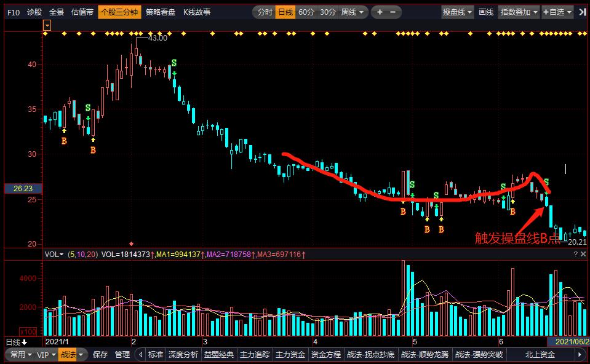
Task: Select the 个股三分钟 tab
Action: coord(119,12)
